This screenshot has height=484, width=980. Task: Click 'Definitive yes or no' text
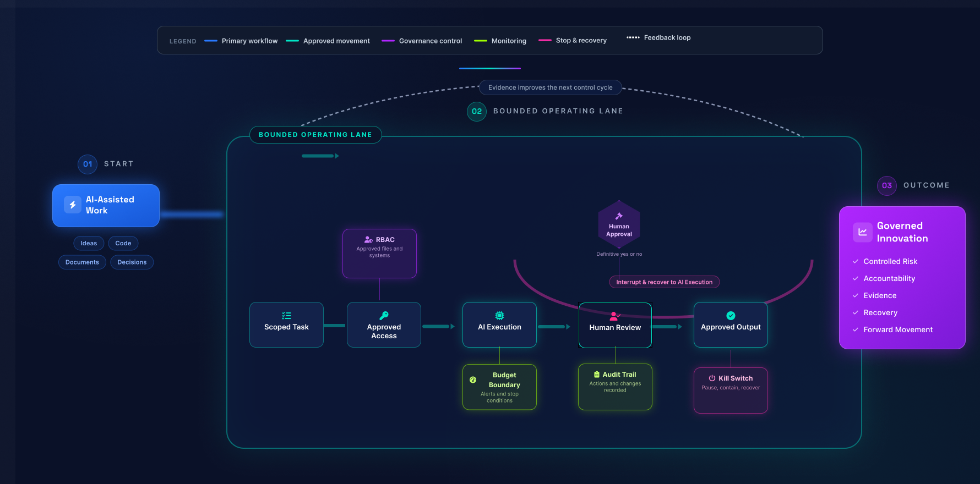[x=619, y=254]
